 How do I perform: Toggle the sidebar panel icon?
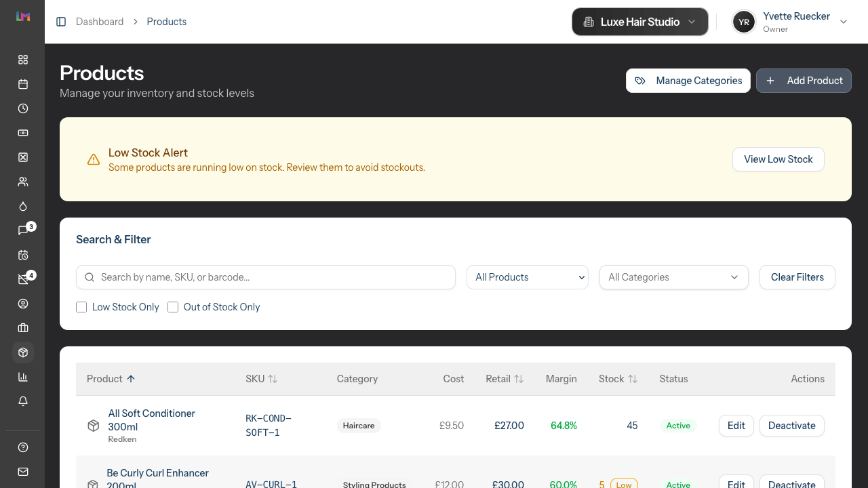61,22
